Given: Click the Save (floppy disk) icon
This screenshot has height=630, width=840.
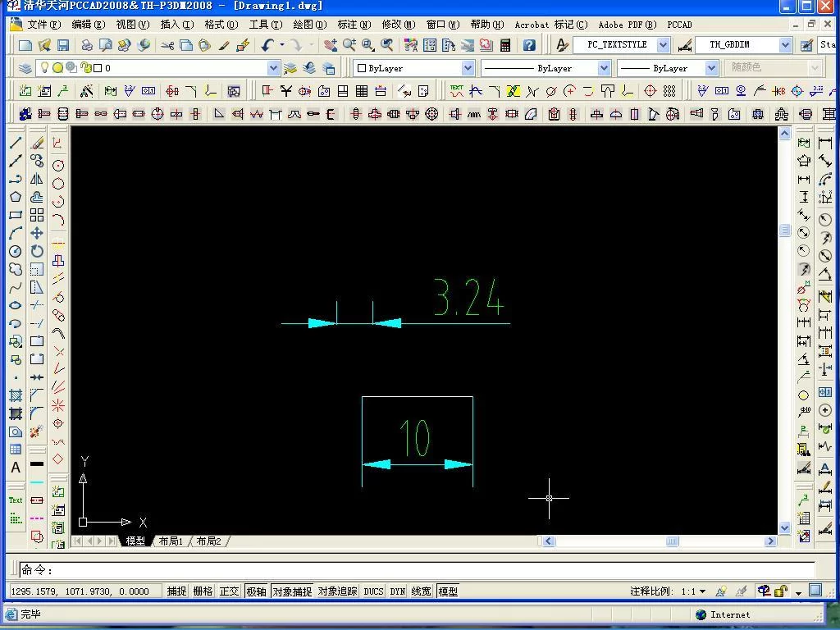Looking at the screenshot, I should [63, 45].
